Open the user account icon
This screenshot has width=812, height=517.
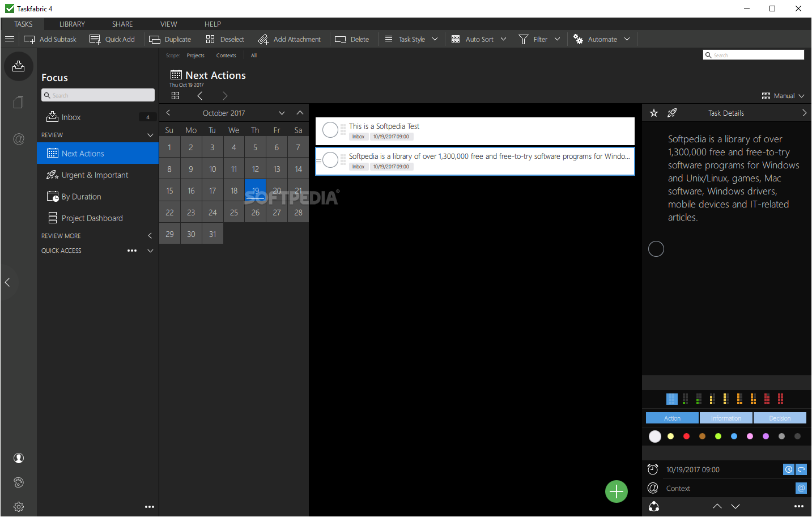(x=19, y=458)
